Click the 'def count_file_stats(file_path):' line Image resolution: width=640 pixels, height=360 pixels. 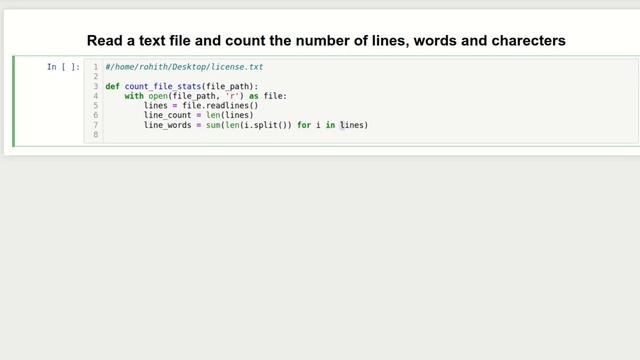[x=182, y=86]
